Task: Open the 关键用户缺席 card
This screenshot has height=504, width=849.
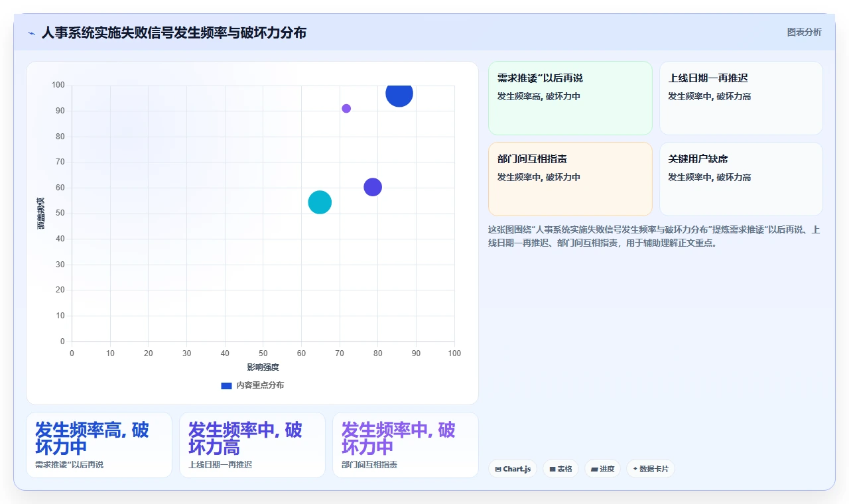Action: coord(741,179)
